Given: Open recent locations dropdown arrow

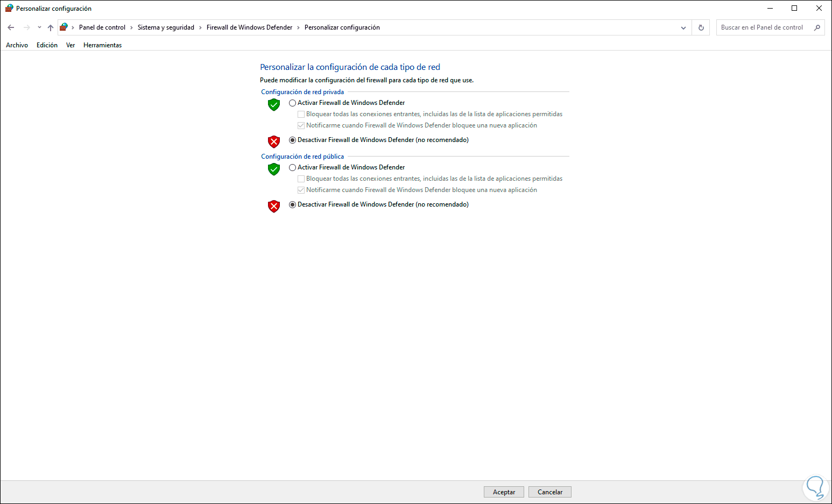Looking at the screenshot, I should (x=39, y=27).
